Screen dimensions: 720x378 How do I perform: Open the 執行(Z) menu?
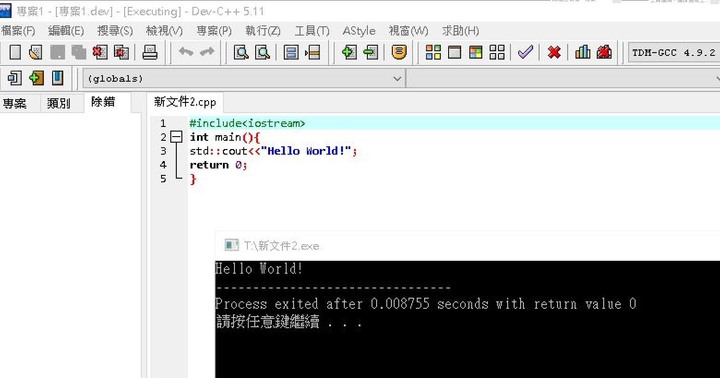[x=263, y=31]
